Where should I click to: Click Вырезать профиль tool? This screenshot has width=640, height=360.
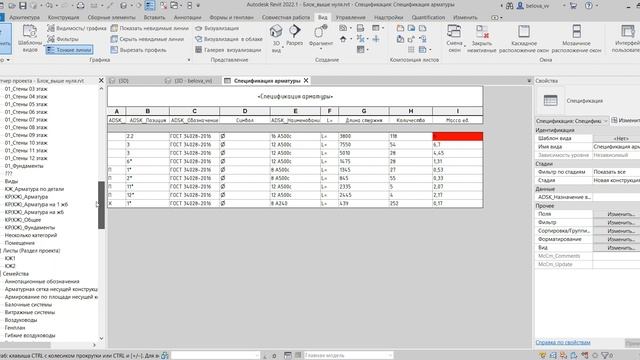coord(138,50)
